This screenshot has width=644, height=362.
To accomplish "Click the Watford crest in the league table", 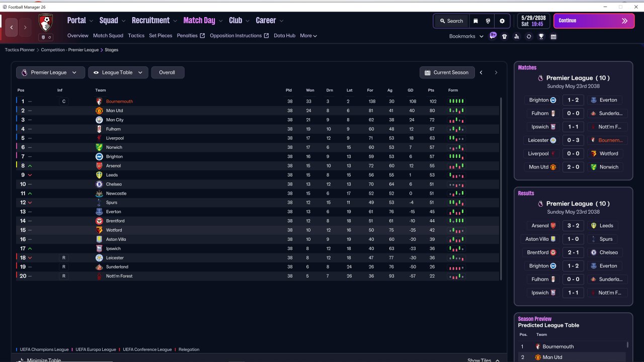I will pos(99,230).
